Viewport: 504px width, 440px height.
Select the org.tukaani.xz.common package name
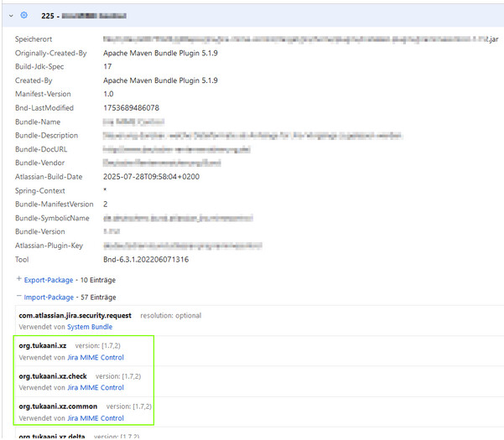pos(58,406)
